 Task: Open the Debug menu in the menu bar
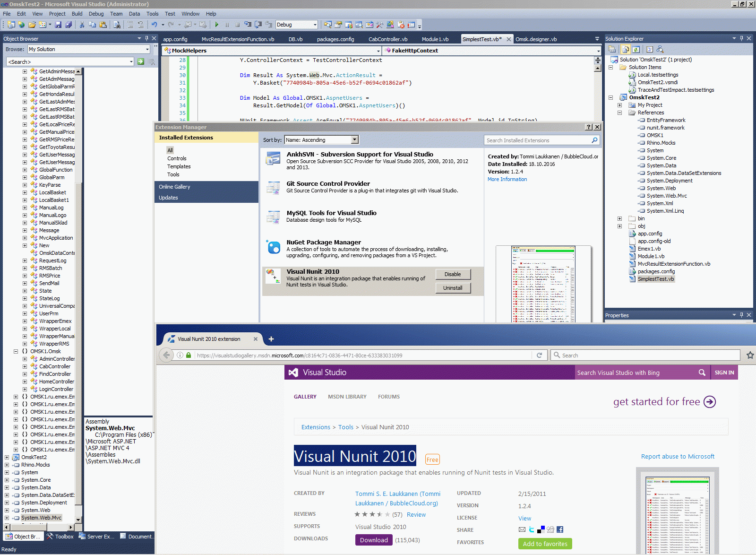coord(96,14)
